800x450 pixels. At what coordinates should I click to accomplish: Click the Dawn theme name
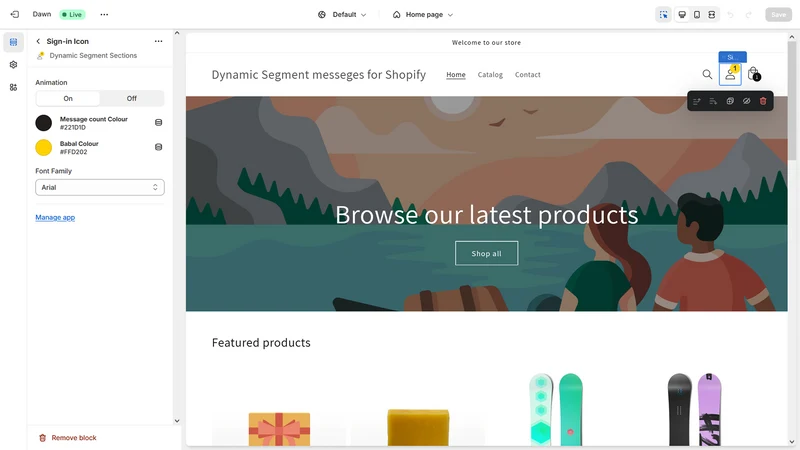(x=42, y=14)
